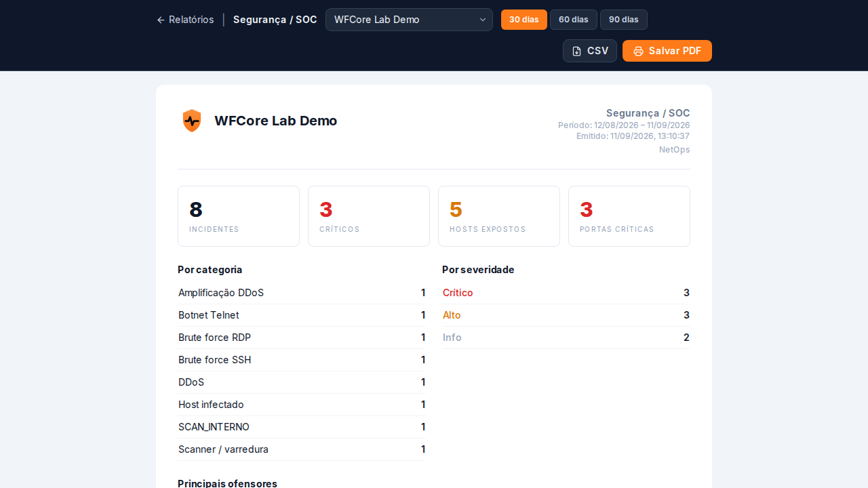Click the Incidentes card showing 8
The height and width of the screenshot is (488, 868).
[239, 216]
